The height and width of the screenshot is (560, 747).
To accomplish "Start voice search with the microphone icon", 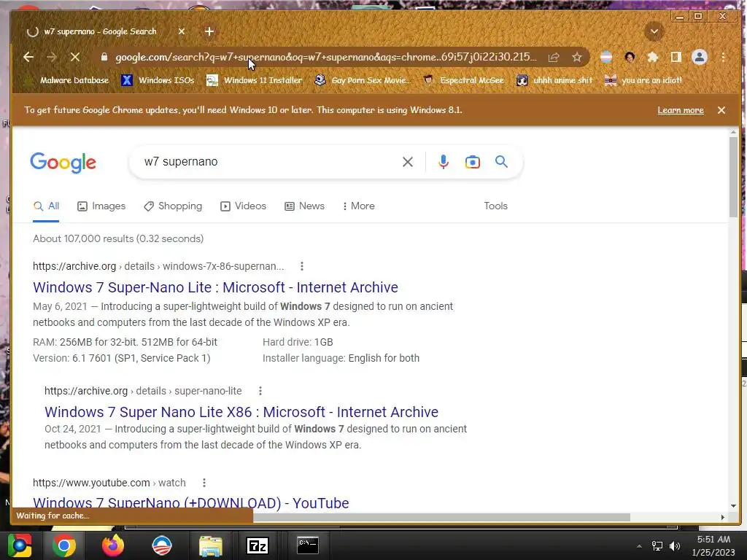I will [x=443, y=162].
